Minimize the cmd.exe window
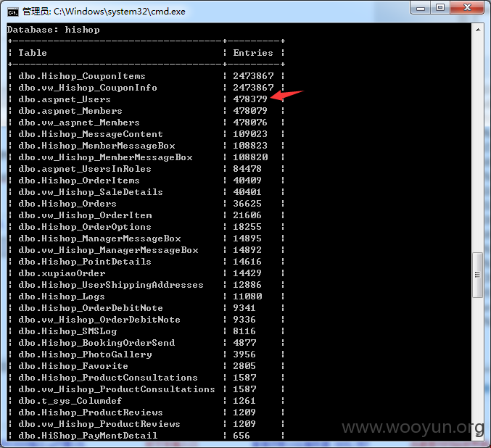Viewport: 491px width, 448px height. click(x=421, y=7)
